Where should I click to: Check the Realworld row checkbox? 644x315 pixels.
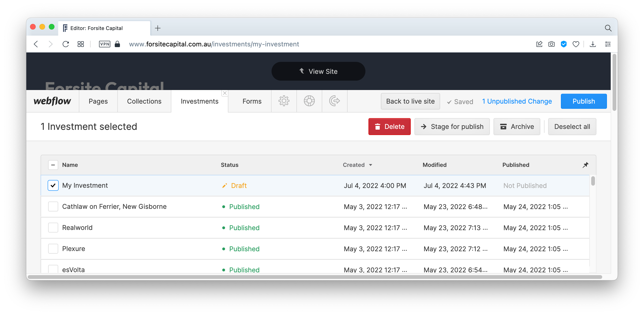coord(53,228)
